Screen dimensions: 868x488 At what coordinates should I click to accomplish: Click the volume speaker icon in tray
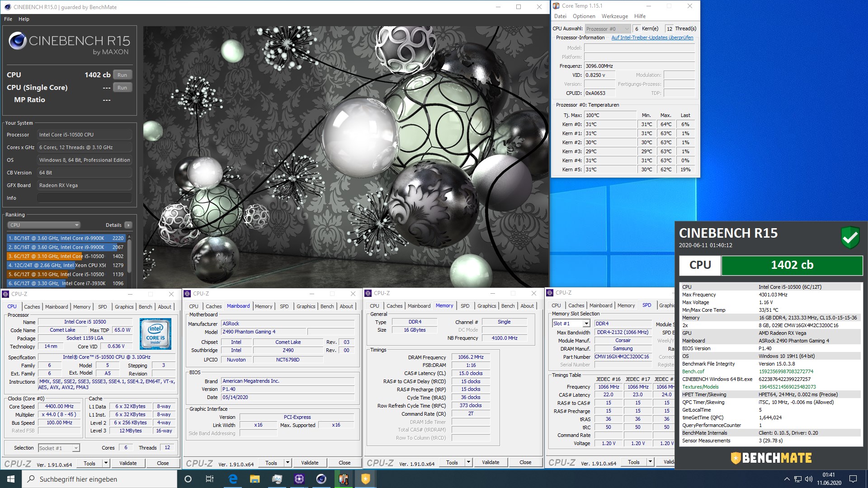(809, 479)
